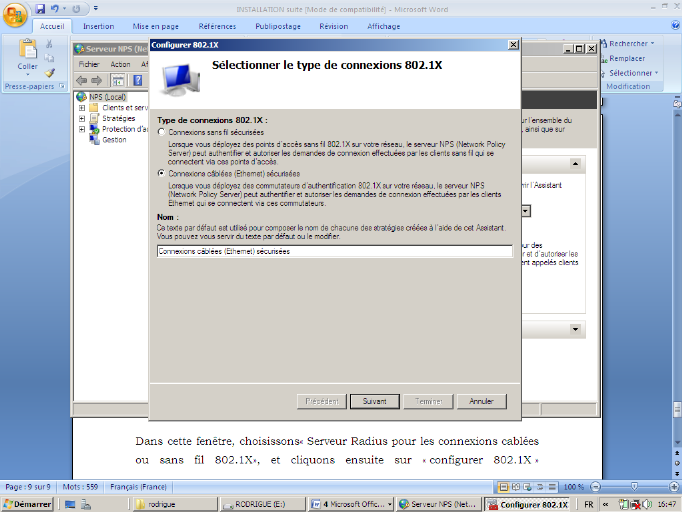Switch to Outline view icon
The width and height of the screenshot is (682, 512).
[x=540, y=487]
